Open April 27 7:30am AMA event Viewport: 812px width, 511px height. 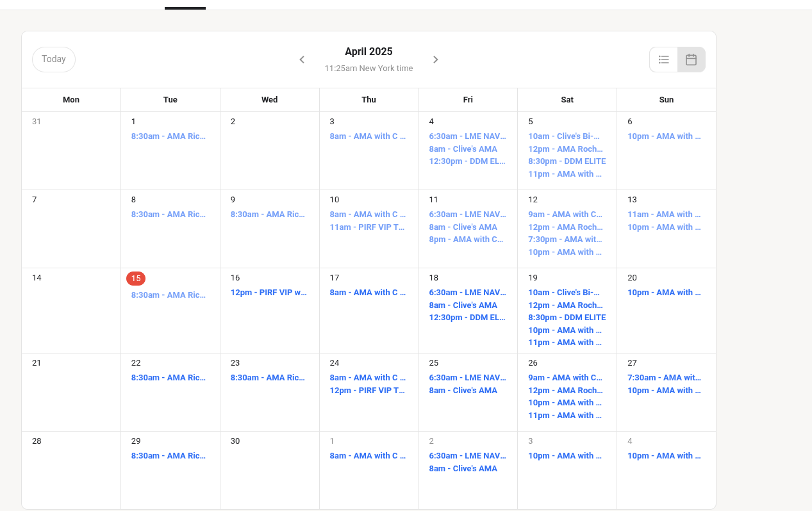coord(665,378)
